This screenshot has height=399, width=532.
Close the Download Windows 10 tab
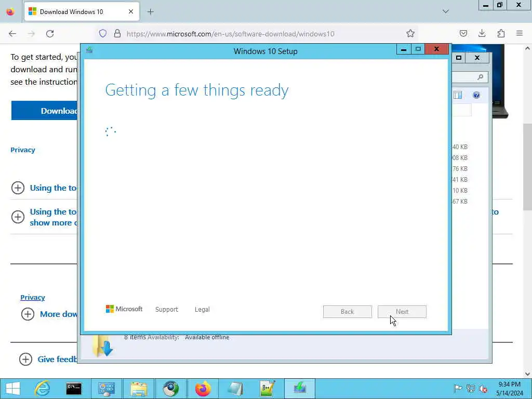[x=130, y=11]
